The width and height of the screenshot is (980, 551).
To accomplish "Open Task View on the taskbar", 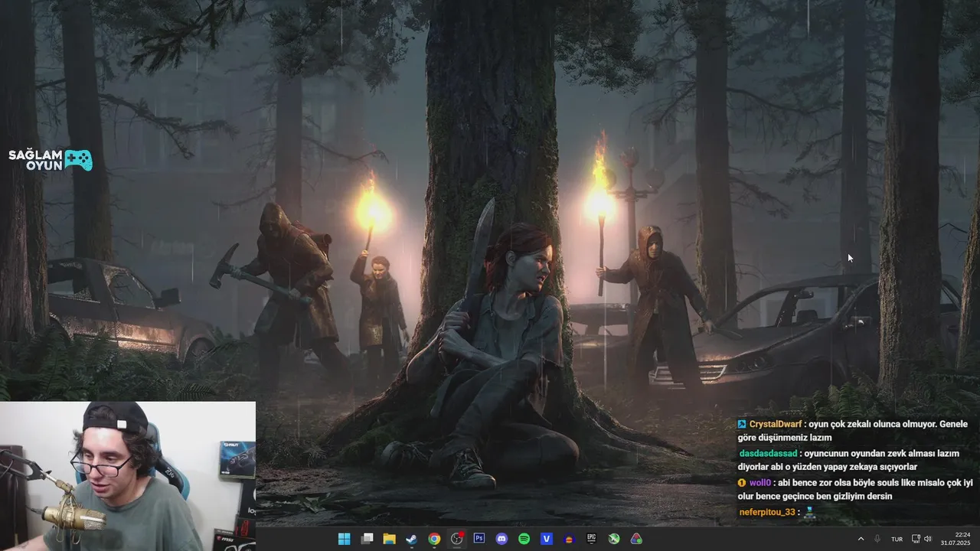I will tap(367, 539).
